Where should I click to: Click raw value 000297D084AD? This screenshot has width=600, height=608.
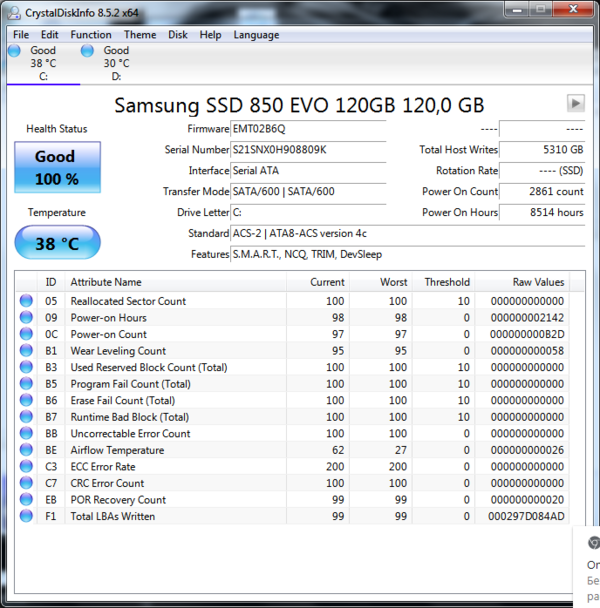pyautogui.click(x=526, y=516)
